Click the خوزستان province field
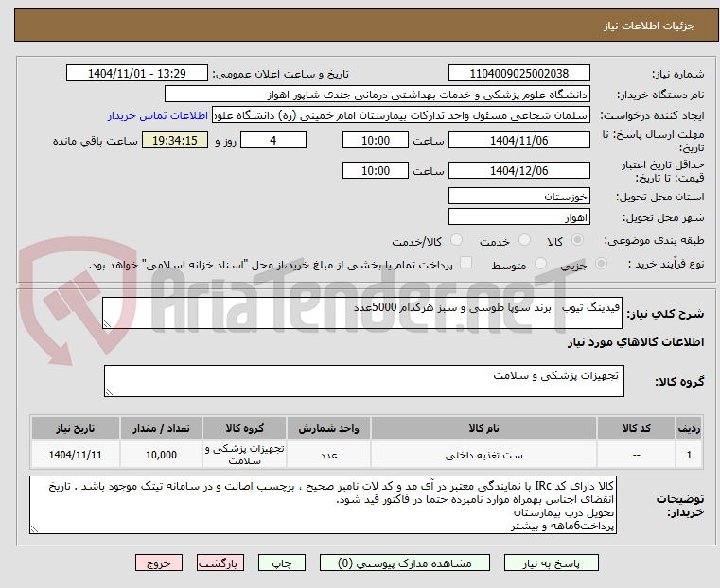Viewport: 720px width, 588px height. (518, 197)
